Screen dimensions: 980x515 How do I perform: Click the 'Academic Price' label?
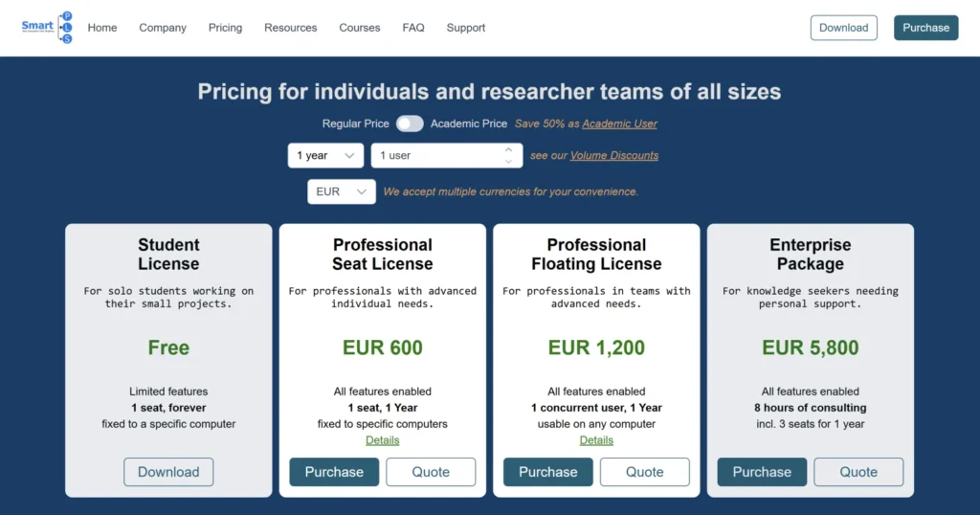click(x=469, y=123)
